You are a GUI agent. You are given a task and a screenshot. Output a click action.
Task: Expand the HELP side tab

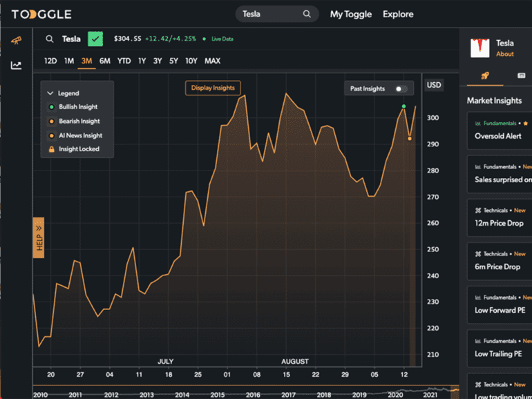[39, 237]
